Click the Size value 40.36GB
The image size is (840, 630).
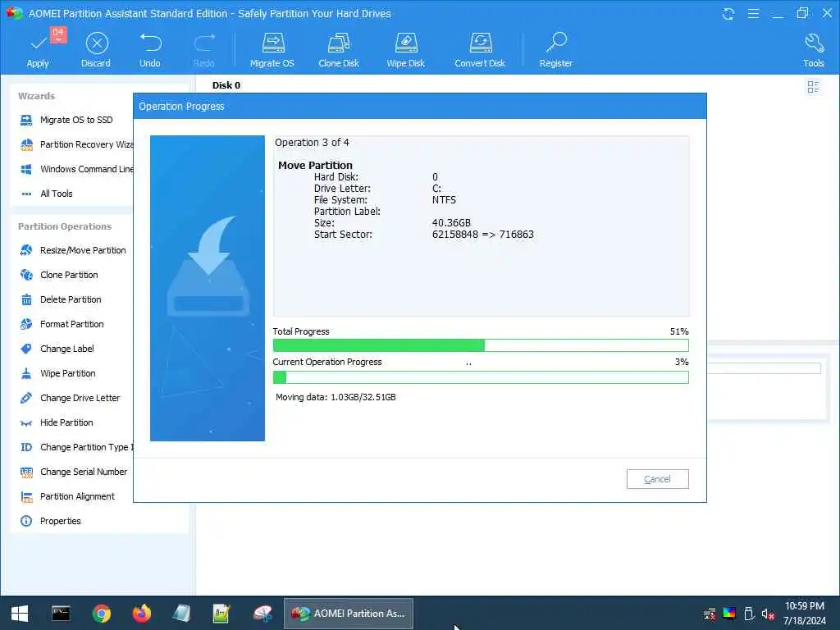click(x=451, y=223)
